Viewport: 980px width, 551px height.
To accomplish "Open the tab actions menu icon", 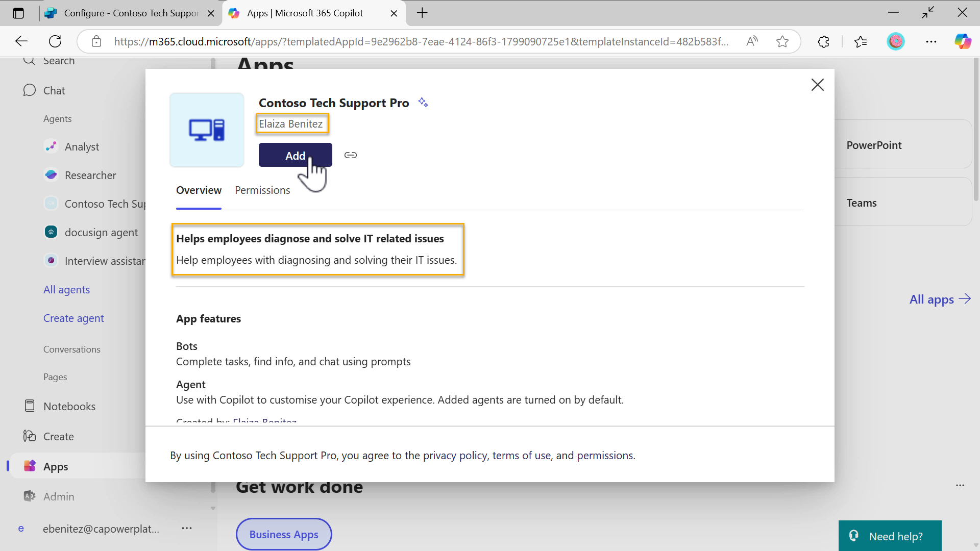I will 18,13.
